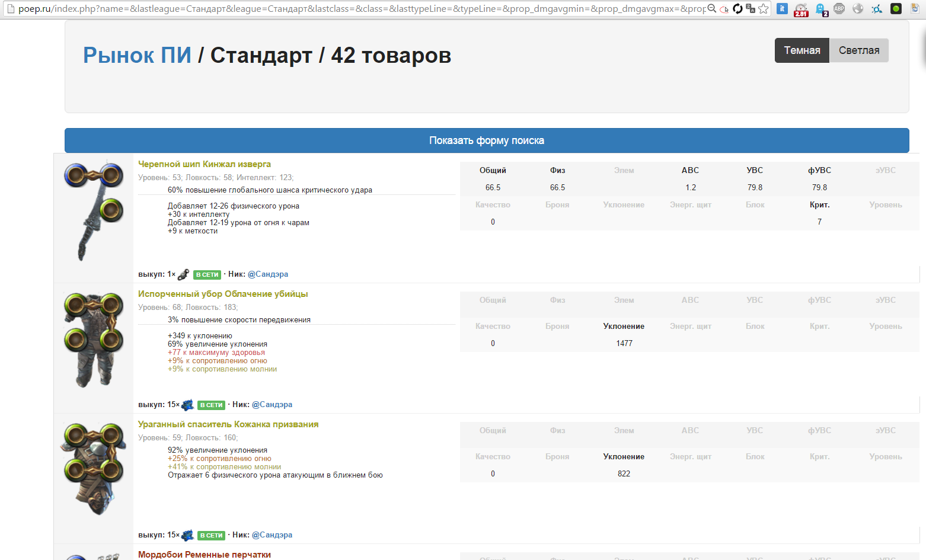The height and width of the screenshot is (560, 926).
Task: Click '60% повышение глобального шанса критического удара'
Action: pyautogui.click(x=270, y=190)
